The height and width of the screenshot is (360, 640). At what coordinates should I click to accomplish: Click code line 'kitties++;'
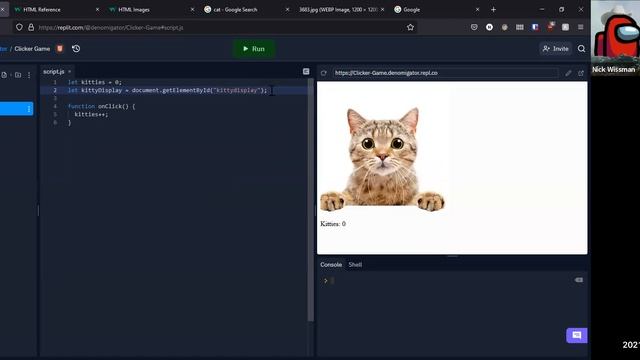(x=91, y=114)
